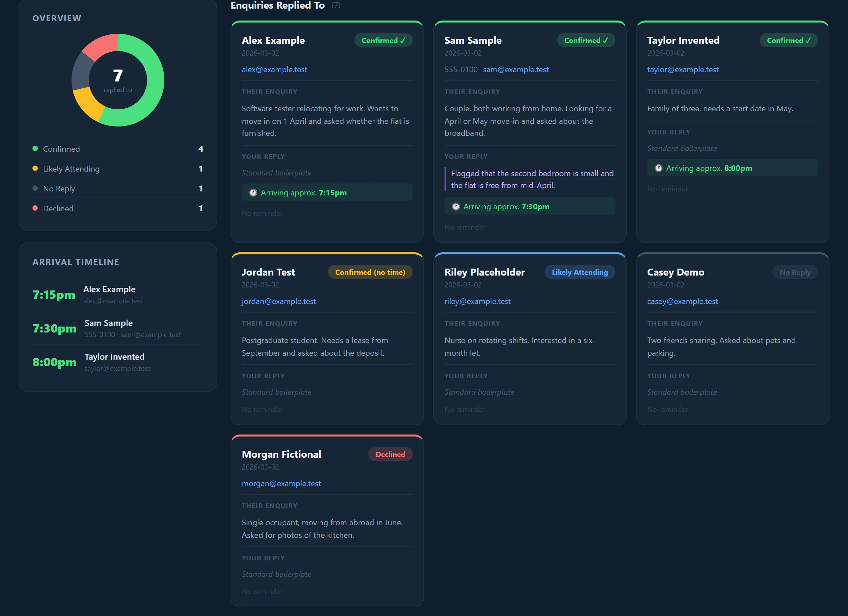The width and height of the screenshot is (848, 616).
Task: Click the No Reply legend label
Action: click(59, 188)
